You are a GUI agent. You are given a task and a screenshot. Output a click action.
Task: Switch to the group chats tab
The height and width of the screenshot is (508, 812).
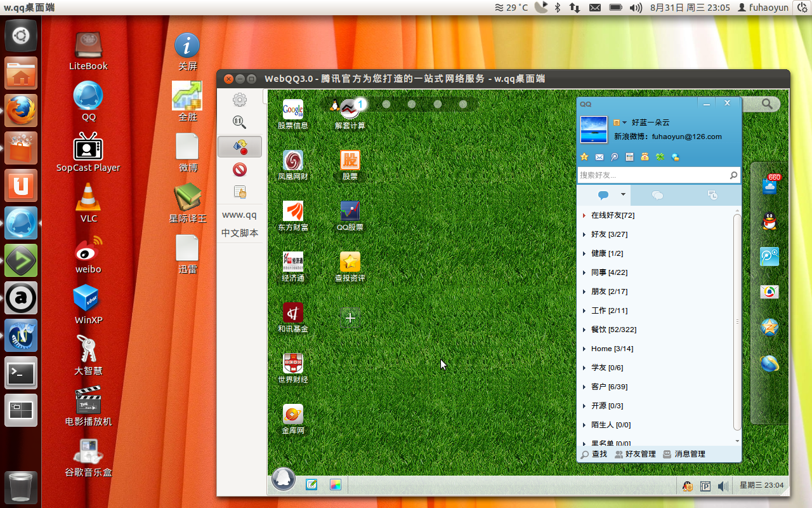coord(658,195)
